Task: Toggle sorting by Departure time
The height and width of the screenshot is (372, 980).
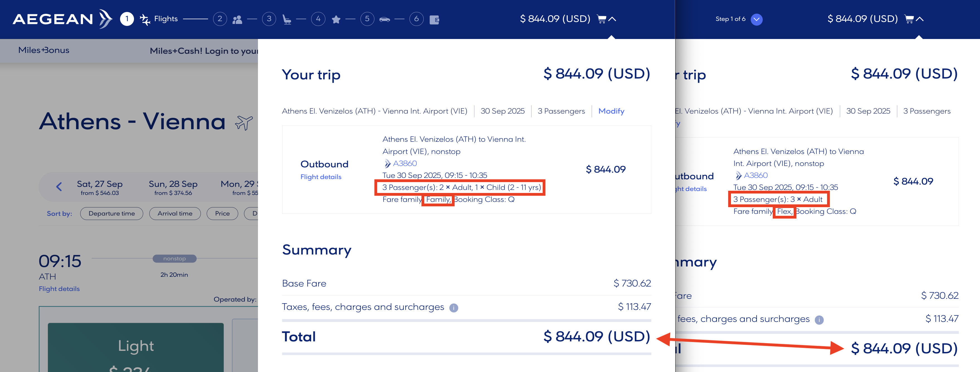Action: pyautogui.click(x=111, y=213)
